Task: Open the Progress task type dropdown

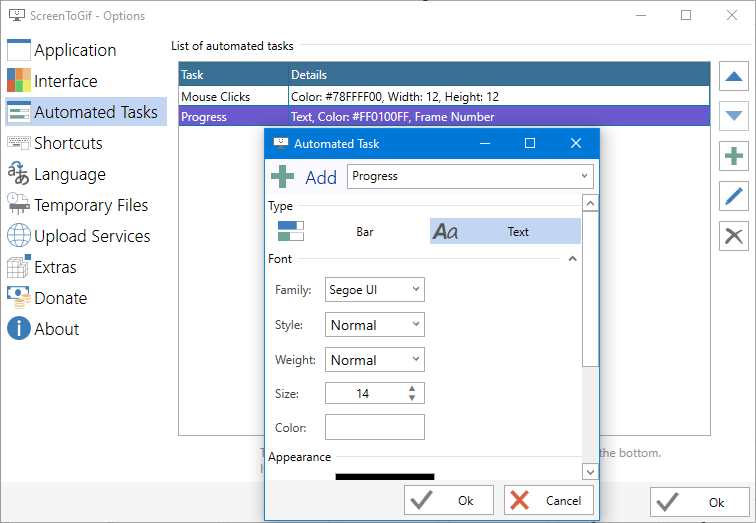Action: [470, 176]
